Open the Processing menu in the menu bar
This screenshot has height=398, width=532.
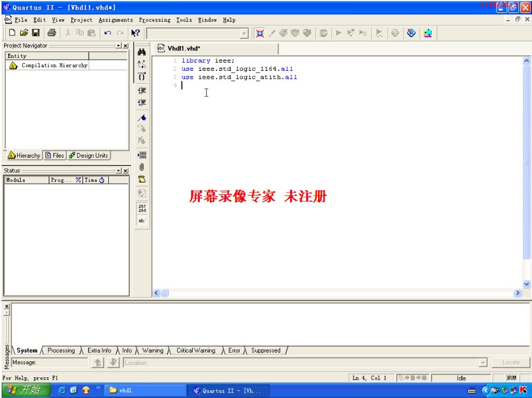pos(155,20)
